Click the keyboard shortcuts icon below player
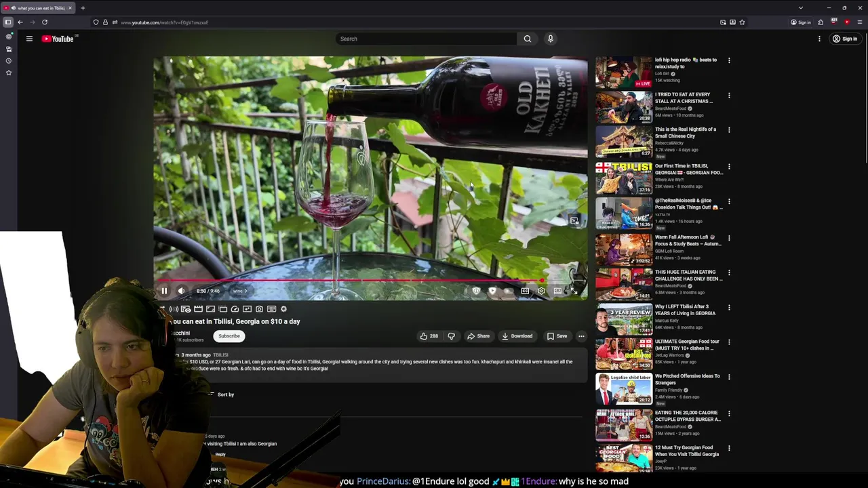868x488 pixels. coord(271,309)
